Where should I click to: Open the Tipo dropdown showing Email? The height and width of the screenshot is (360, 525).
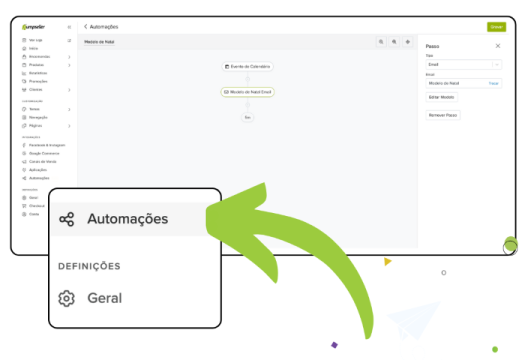464,65
